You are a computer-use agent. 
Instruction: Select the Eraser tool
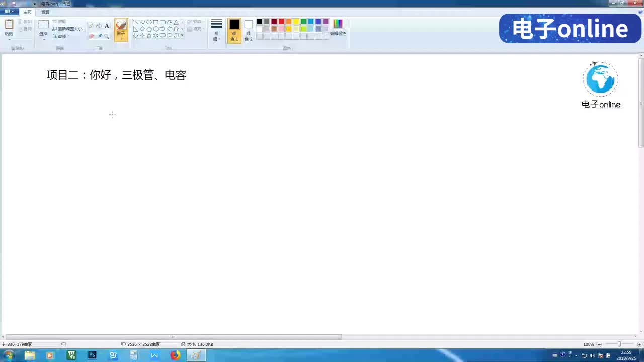point(91,36)
